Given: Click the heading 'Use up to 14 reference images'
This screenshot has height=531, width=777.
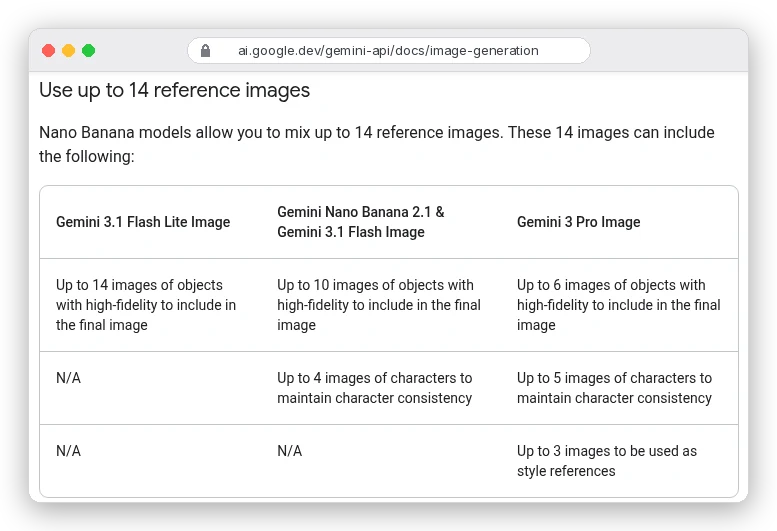Looking at the screenshot, I should click(x=174, y=90).
